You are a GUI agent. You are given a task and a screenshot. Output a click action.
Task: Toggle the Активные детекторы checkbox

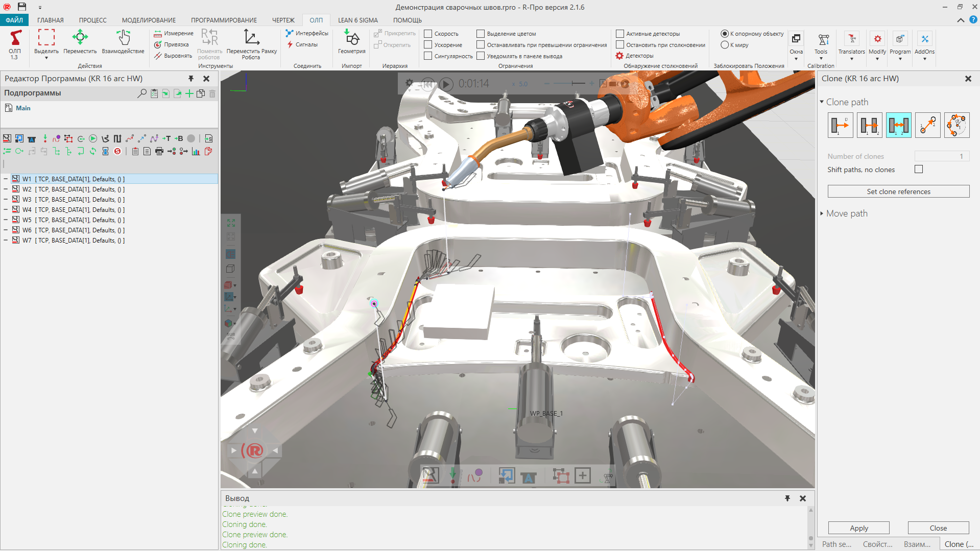pyautogui.click(x=620, y=34)
